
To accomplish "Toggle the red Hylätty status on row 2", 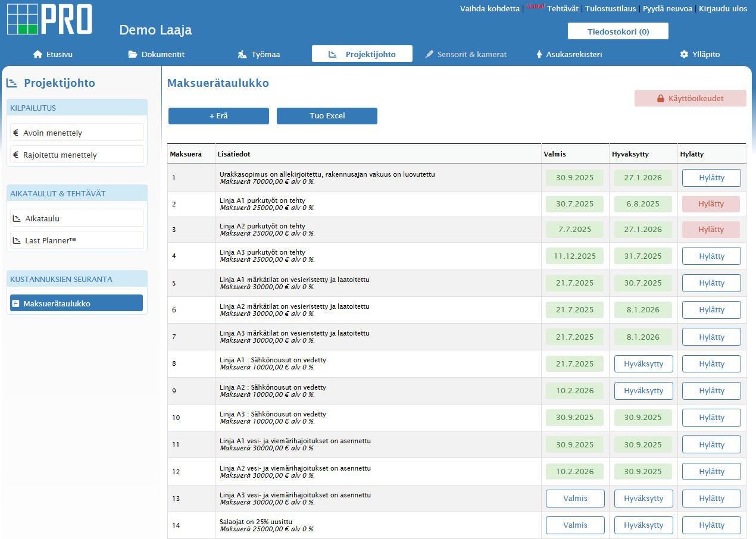I will click(x=711, y=204).
